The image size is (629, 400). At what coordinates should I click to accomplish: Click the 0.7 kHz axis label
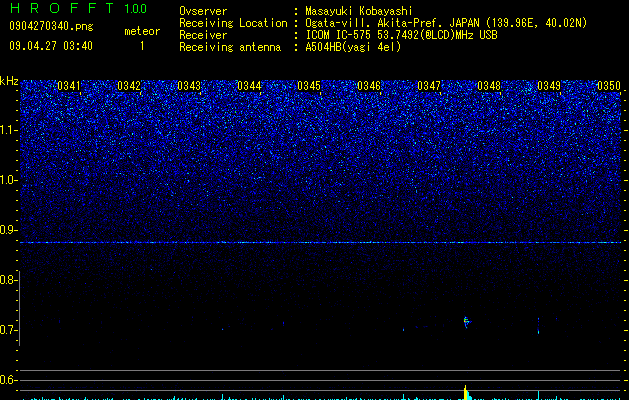click(9, 330)
